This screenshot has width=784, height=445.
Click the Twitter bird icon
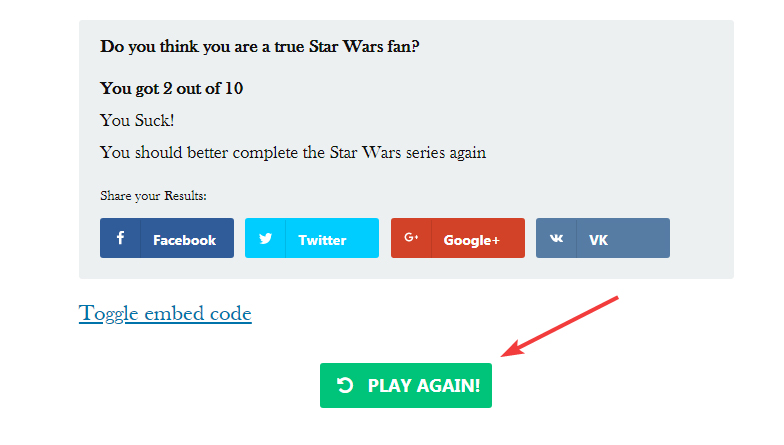tap(265, 238)
